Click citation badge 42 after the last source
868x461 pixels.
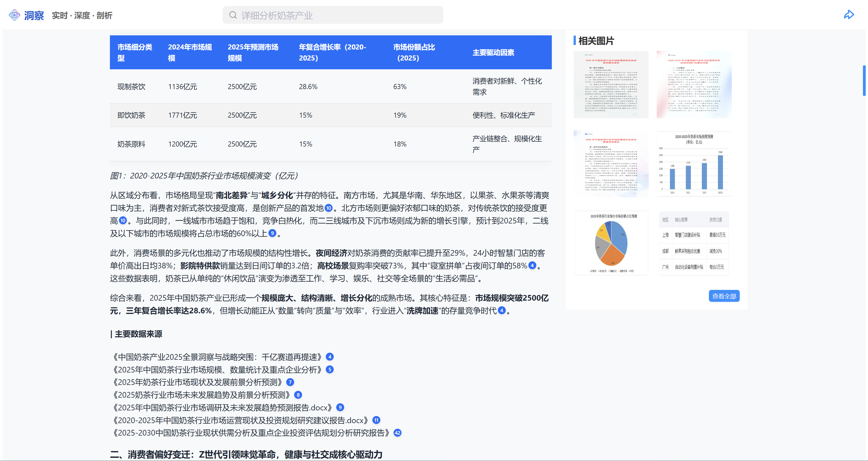tap(397, 433)
